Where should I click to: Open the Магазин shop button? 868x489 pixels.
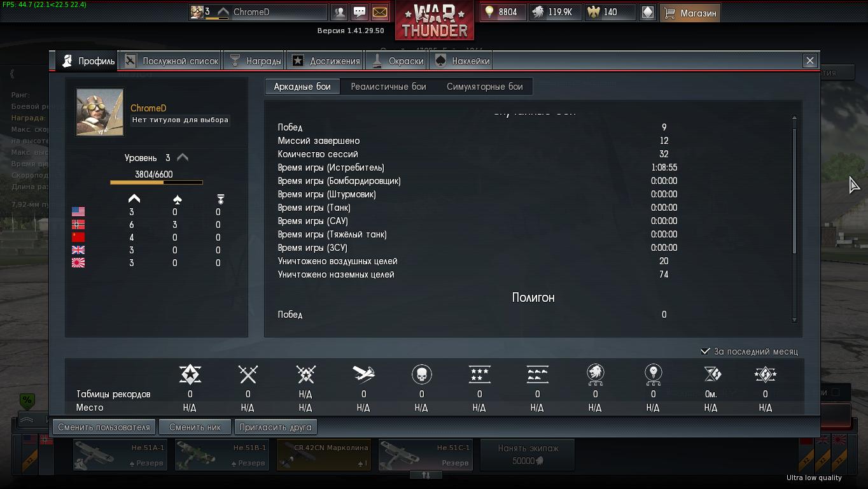point(690,13)
